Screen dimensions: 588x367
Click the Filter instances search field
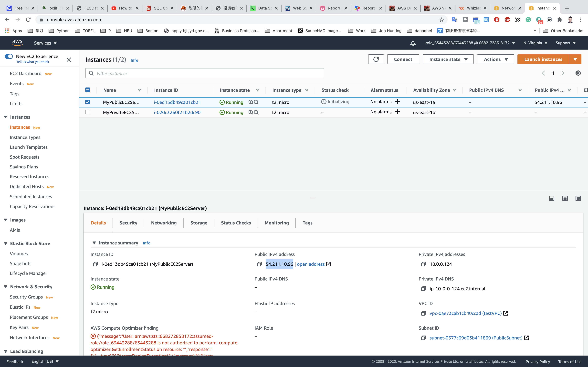(205, 73)
